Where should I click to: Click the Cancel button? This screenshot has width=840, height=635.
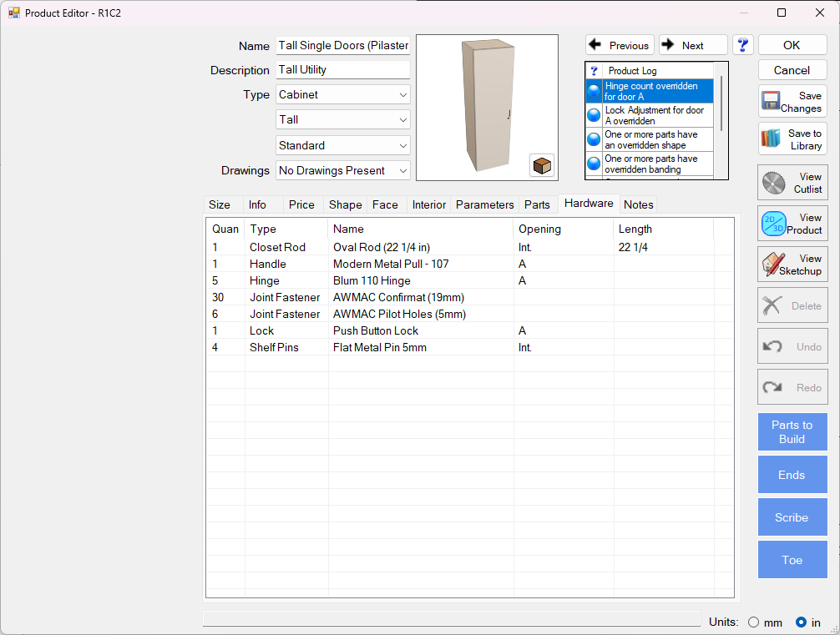coord(792,70)
